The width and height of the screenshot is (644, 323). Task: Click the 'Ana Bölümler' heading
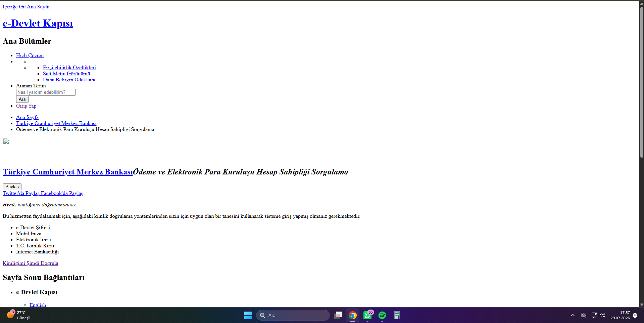click(x=27, y=41)
